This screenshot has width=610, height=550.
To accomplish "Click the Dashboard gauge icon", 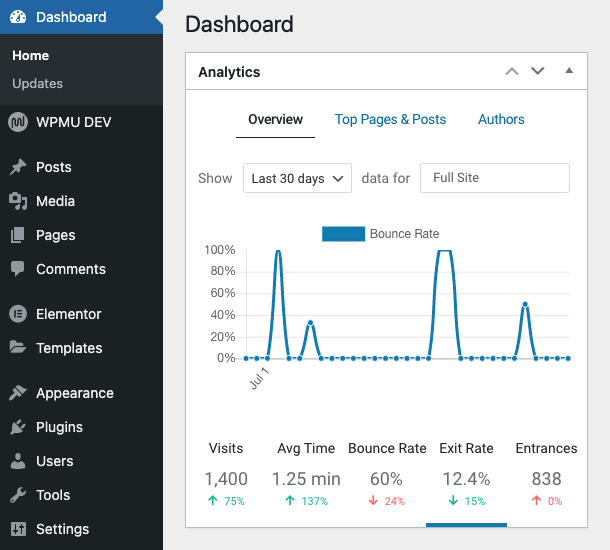I will click(x=17, y=17).
